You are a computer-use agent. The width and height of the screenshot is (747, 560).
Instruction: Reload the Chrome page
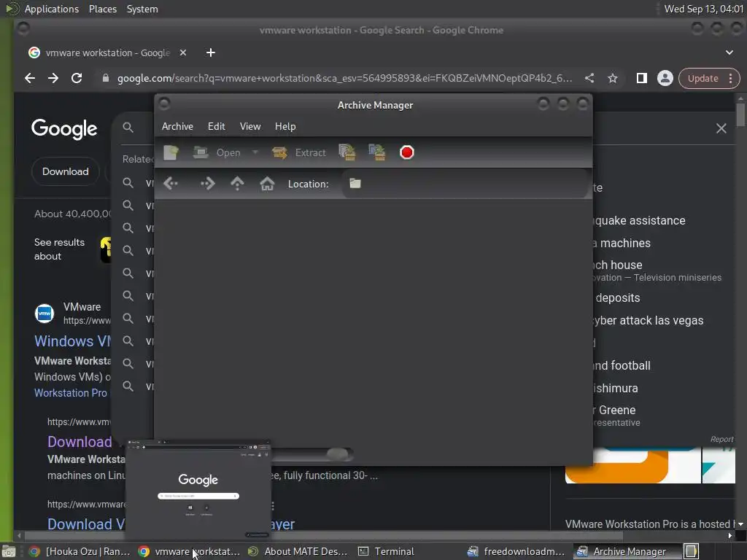76,78
